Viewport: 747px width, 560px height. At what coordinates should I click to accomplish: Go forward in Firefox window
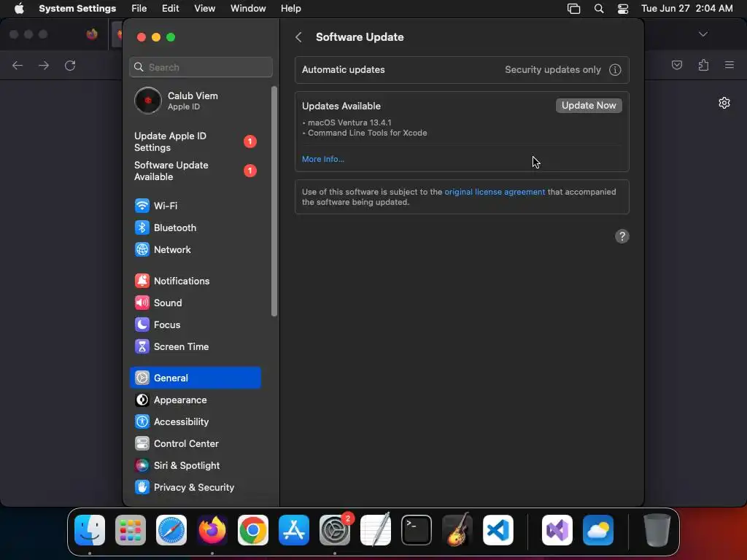(43, 65)
